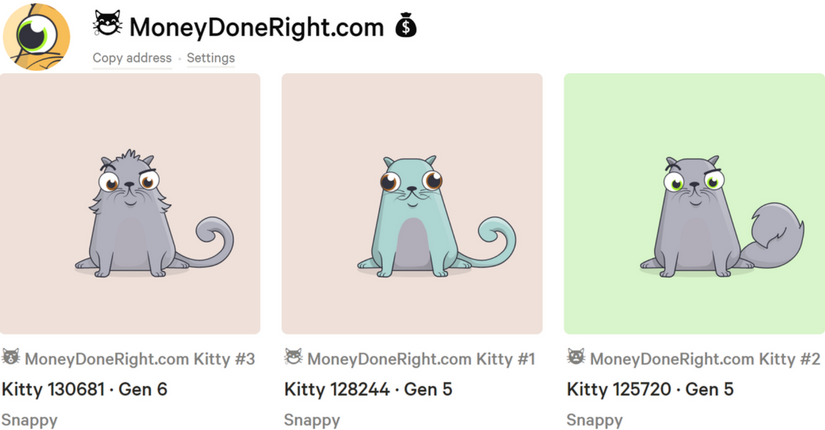Open the green-eyed Kitty 125720 image
Viewport: 825px width, 430px height.
[x=695, y=204]
